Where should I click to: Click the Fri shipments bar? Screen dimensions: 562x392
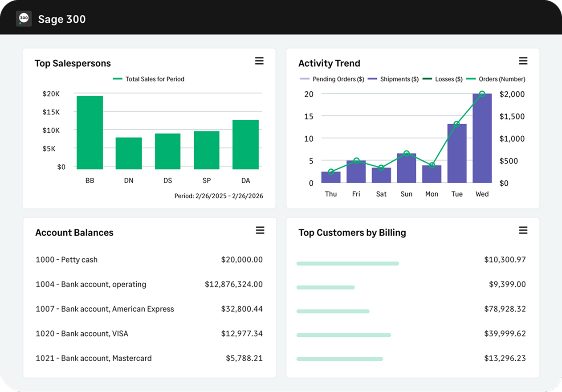pyautogui.click(x=356, y=171)
